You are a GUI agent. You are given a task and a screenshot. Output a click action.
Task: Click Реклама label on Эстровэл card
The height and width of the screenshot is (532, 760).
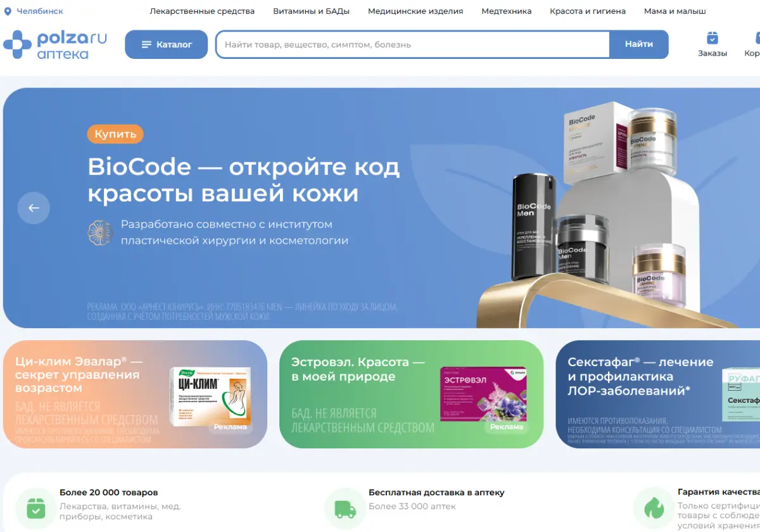click(507, 427)
